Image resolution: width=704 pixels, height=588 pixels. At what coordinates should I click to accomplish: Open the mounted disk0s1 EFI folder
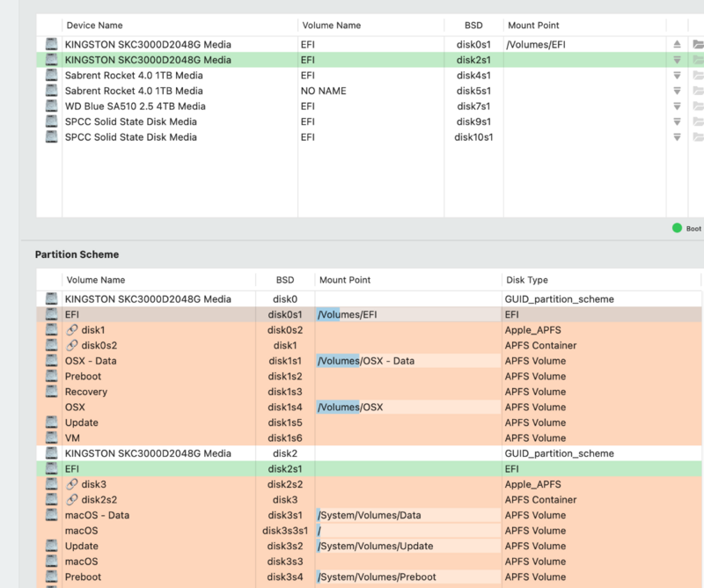point(697,44)
